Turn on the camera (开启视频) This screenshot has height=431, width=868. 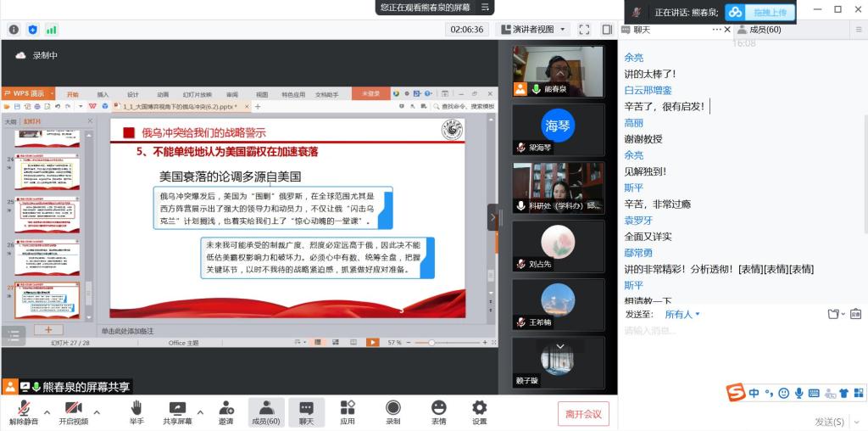pos(74,412)
